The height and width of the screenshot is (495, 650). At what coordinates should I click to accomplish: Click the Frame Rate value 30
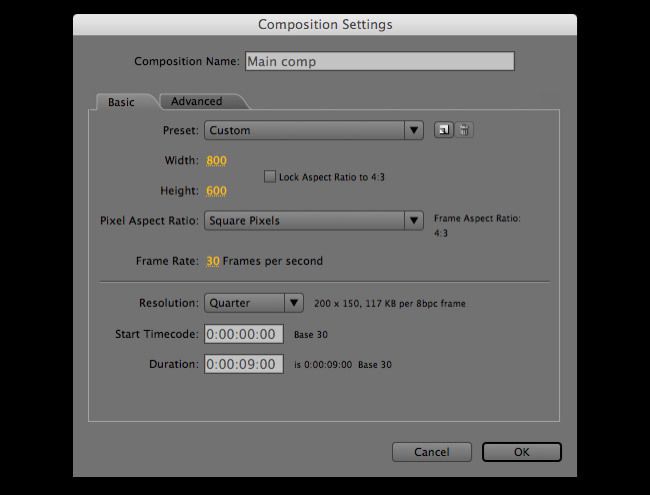pyautogui.click(x=213, y=261)
